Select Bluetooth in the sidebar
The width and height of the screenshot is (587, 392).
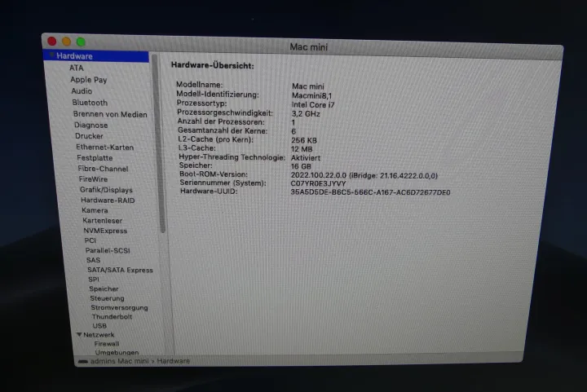90,103
